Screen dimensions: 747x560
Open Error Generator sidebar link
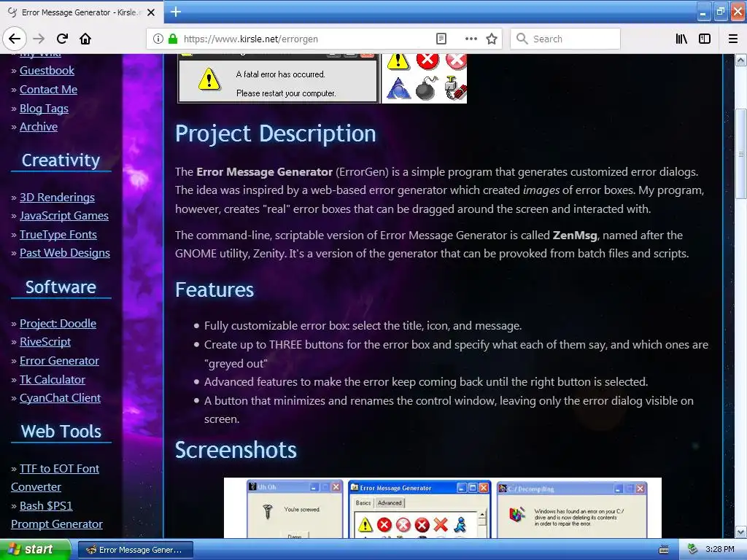pos(59,361)
